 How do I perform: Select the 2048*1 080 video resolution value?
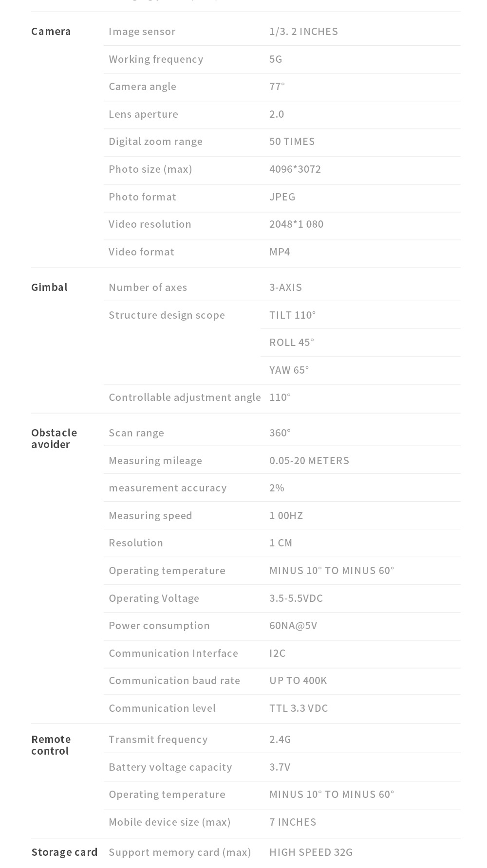[296, 224]
